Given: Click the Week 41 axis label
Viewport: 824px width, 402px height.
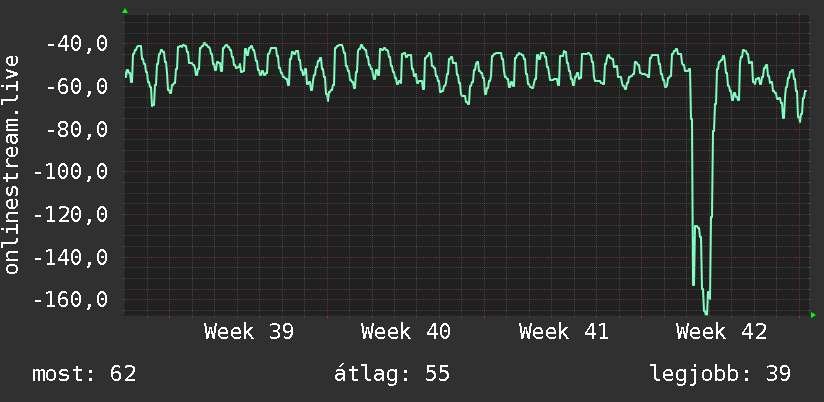Looking at the screenshot, I should coord(564,332).
